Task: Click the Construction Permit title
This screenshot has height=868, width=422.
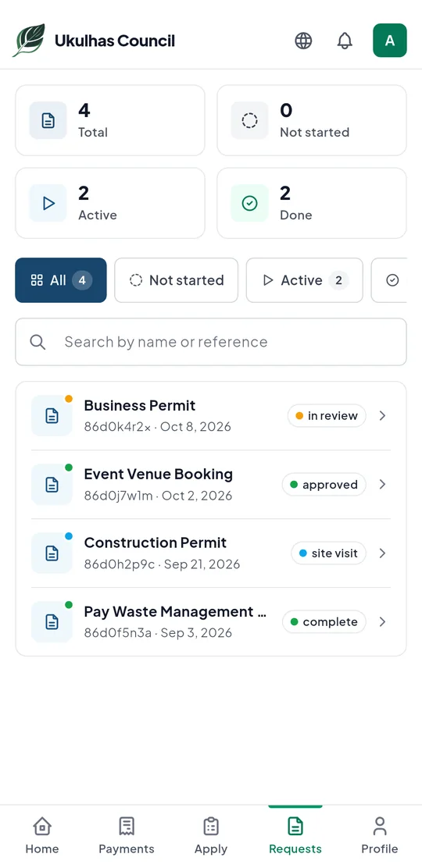Action: pyautogui.click(x=156, y=543)
